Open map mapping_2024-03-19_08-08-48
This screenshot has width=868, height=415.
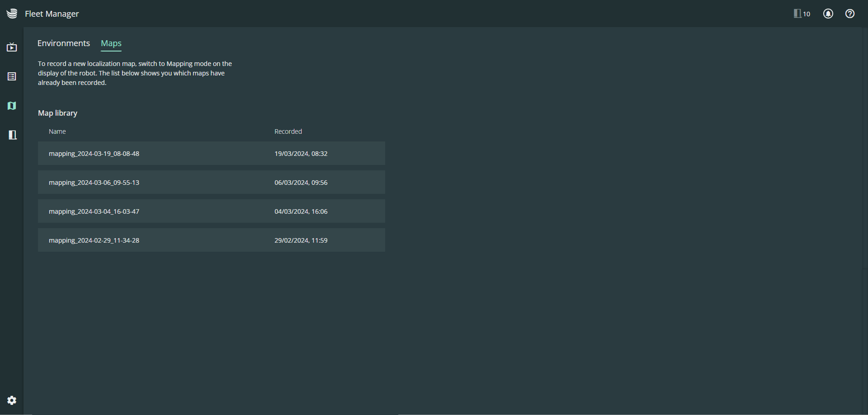coord(94,154)
